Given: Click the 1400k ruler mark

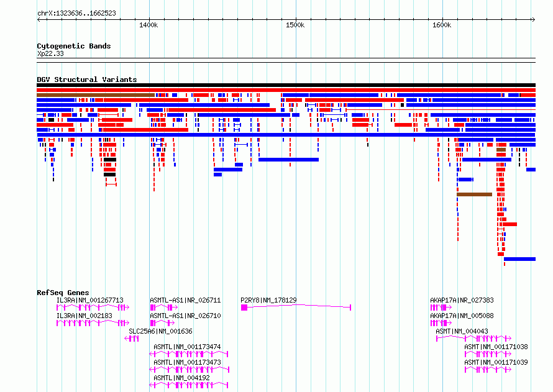Looking at the screenshot, I should (x=149, y=25).
